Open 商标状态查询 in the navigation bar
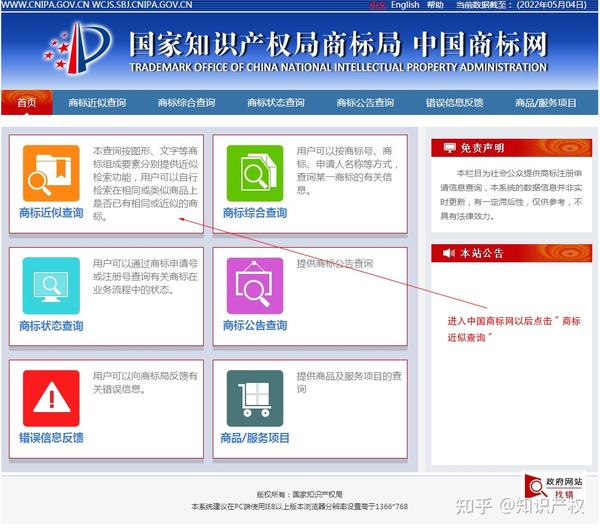Screen dimensions: 600x530 (276, 103)
